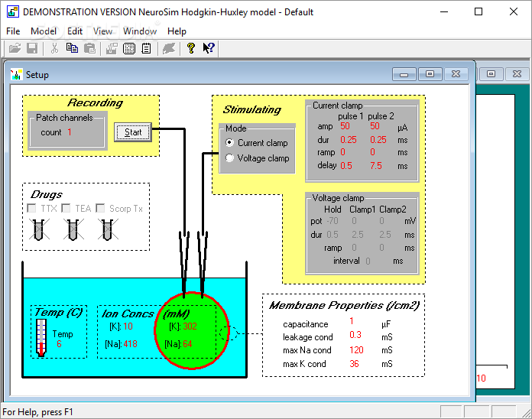Image resolution: width=532 pixels, height=419 pixels.
Task: Open the Help menu
Action: pos(177,31)
